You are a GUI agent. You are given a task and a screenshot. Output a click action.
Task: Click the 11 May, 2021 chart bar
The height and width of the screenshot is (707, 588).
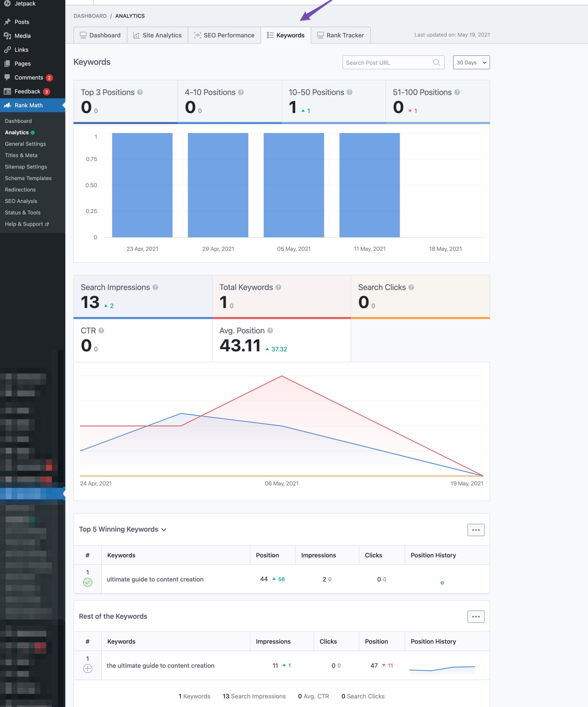pos(369,185)
